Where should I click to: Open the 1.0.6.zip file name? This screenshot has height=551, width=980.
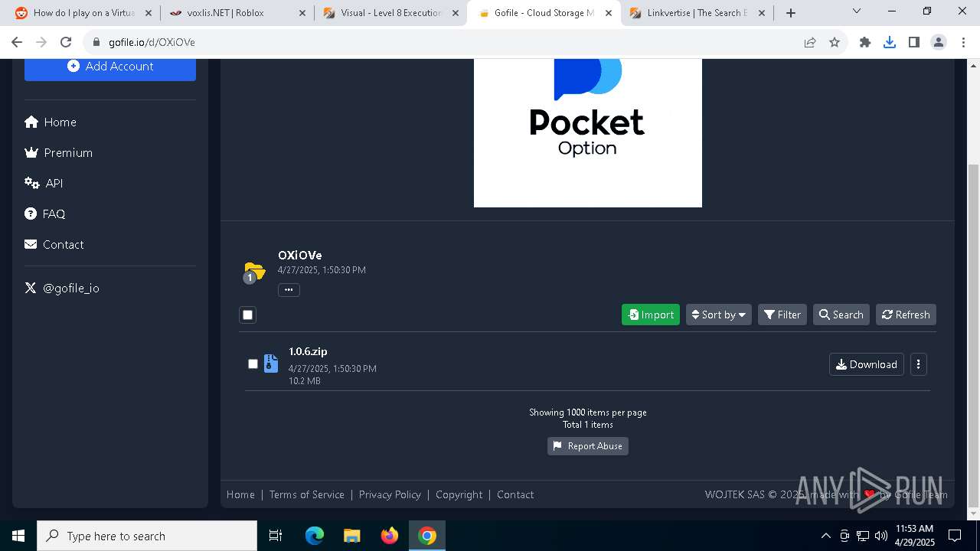[x=308, y=351]
